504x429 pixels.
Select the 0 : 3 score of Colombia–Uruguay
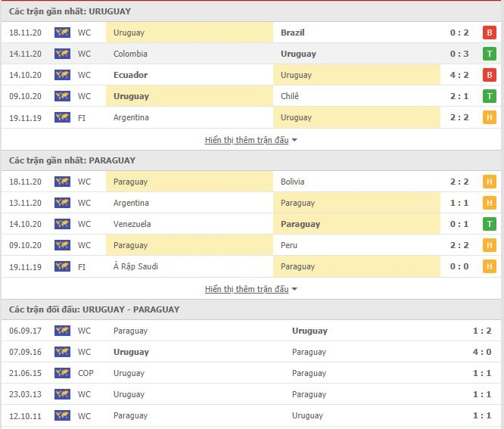tap(459, 54)
